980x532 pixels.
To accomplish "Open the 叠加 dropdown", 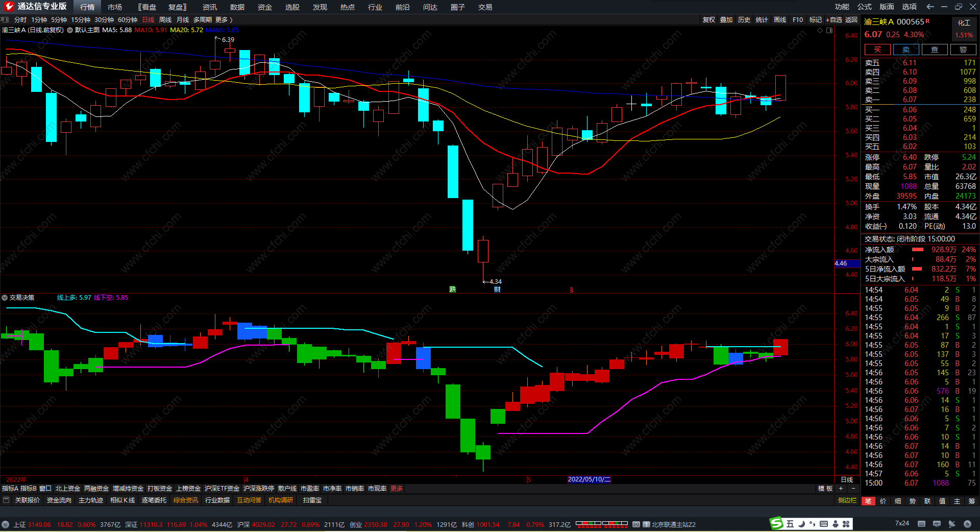I will [726, 19].
